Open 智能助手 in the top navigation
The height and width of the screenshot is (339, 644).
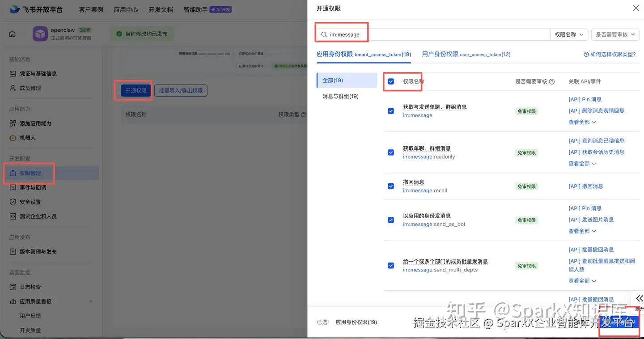195,9
